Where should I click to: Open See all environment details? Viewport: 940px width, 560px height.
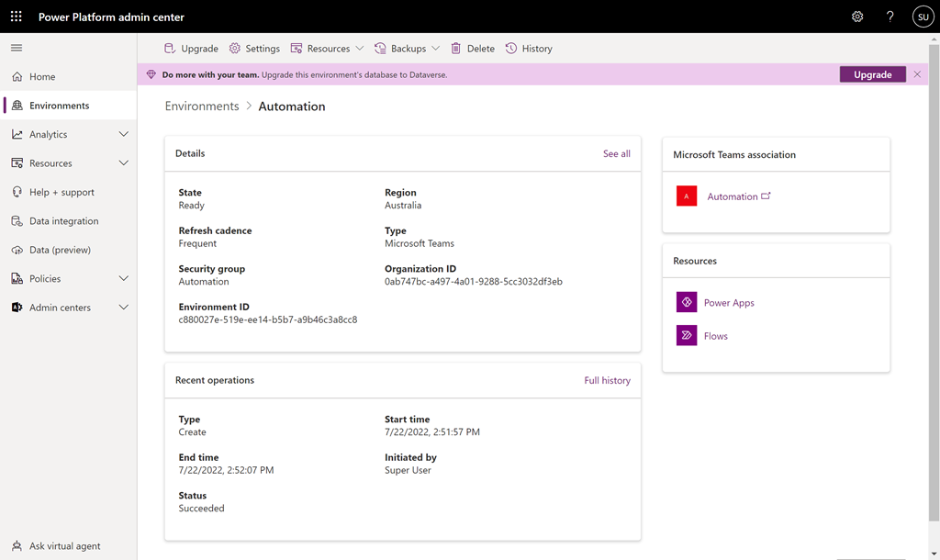(x=616, y=153)
